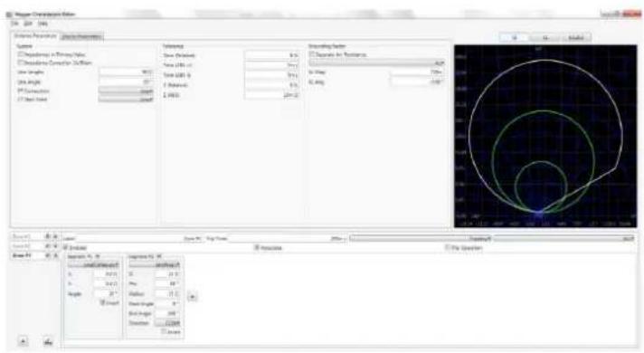Select the second zone row in list

point(27,246)
